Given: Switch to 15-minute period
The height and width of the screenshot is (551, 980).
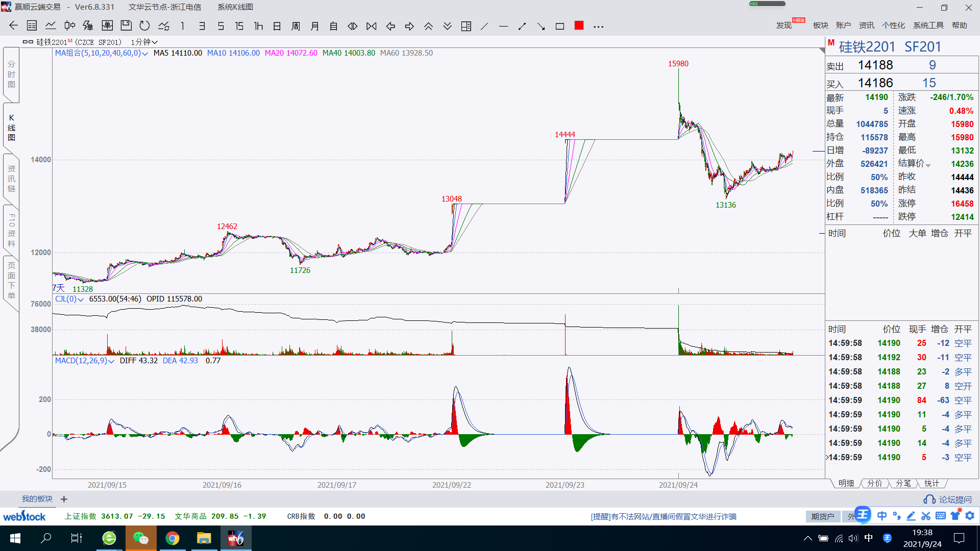Looking at the screenshot, I should [x=239, y=26].
